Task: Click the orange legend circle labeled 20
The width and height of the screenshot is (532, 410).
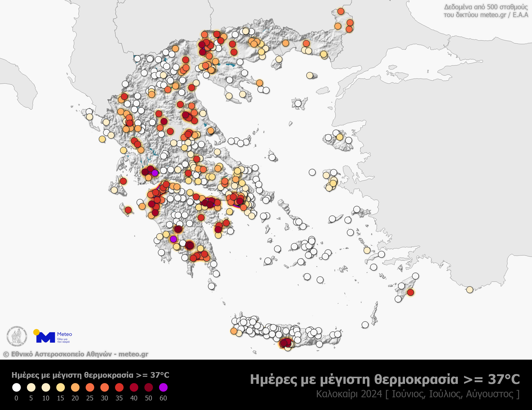Action: [x=75, y=387]
